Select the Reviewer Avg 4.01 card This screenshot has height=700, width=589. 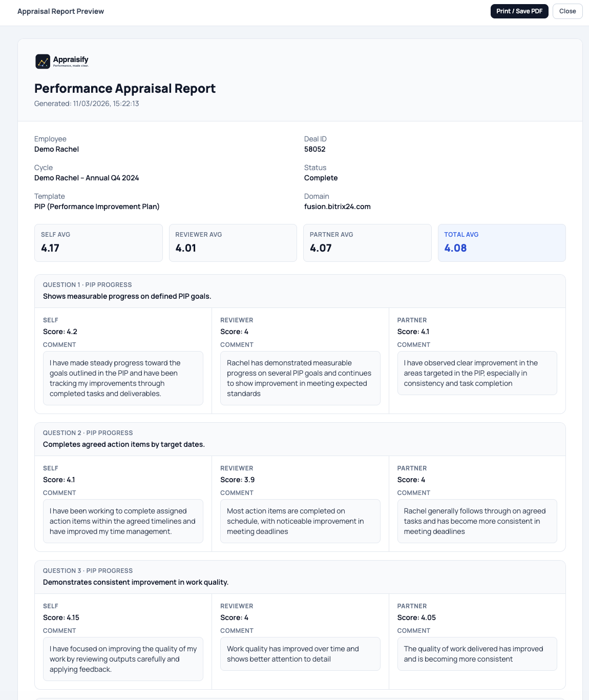(x=233, y=243)
